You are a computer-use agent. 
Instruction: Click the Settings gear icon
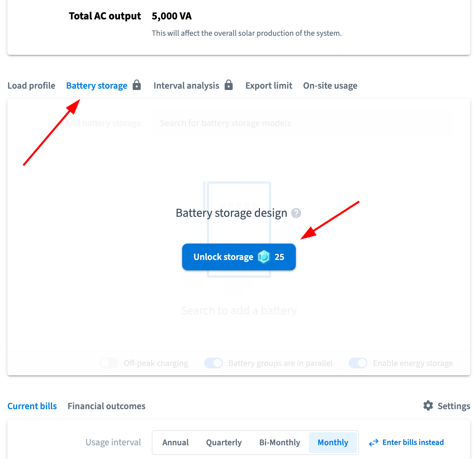428,406
